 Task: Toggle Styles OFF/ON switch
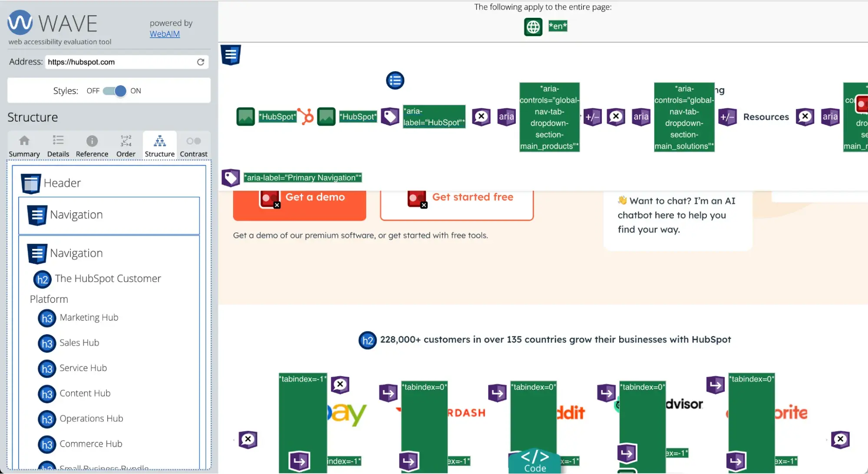pyautogui.click(x=114, y=90)
